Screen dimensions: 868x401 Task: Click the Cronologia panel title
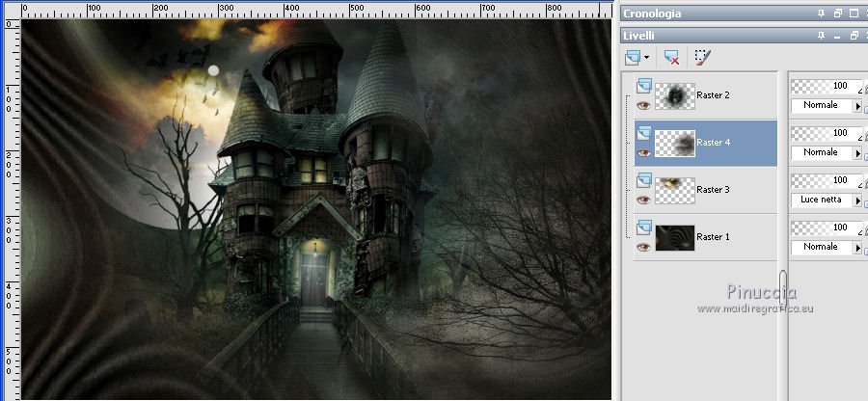tap(652, 13)
